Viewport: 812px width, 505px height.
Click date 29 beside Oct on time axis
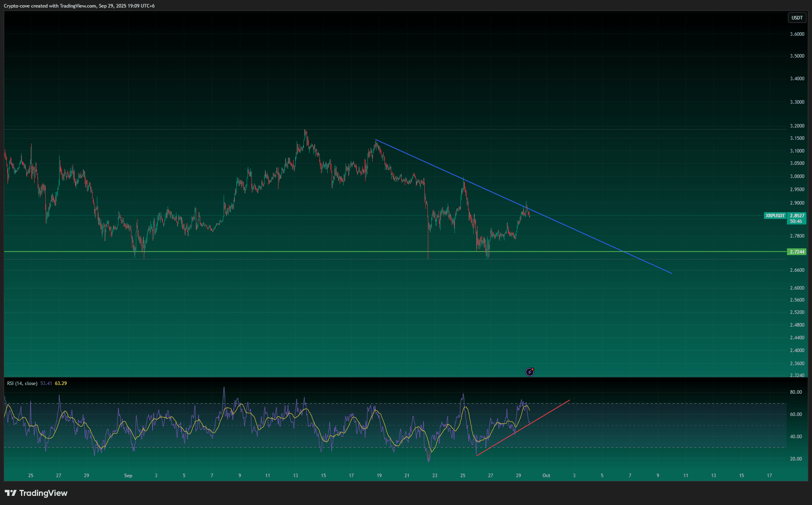(x=518, y=476)
